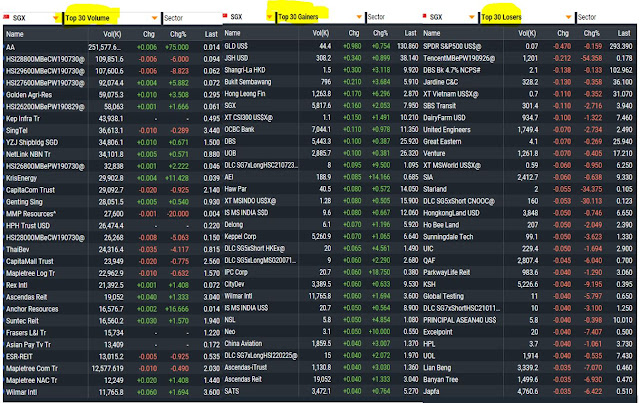Select Golden Agri-Res row
Screen dimensions: 640x403
click(113, 95)
